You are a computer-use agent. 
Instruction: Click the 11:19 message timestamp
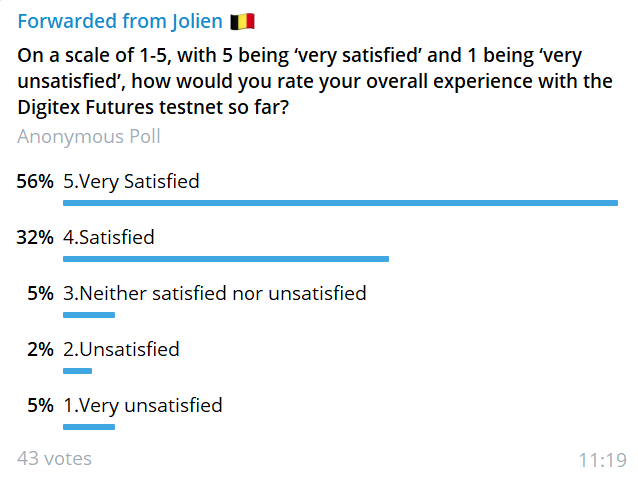pos(602,460)
